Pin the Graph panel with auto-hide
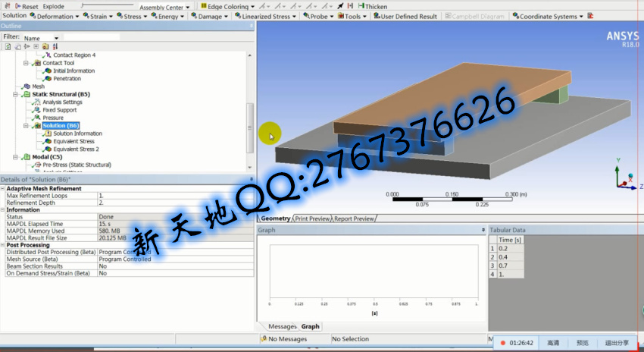 pos(483,229)
